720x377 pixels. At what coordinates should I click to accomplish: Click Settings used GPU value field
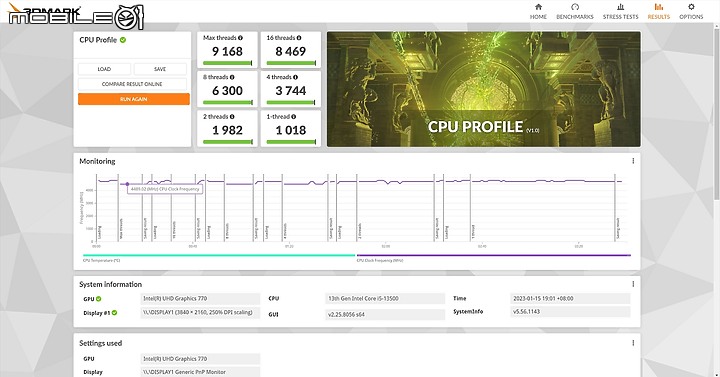pos(200,359)
